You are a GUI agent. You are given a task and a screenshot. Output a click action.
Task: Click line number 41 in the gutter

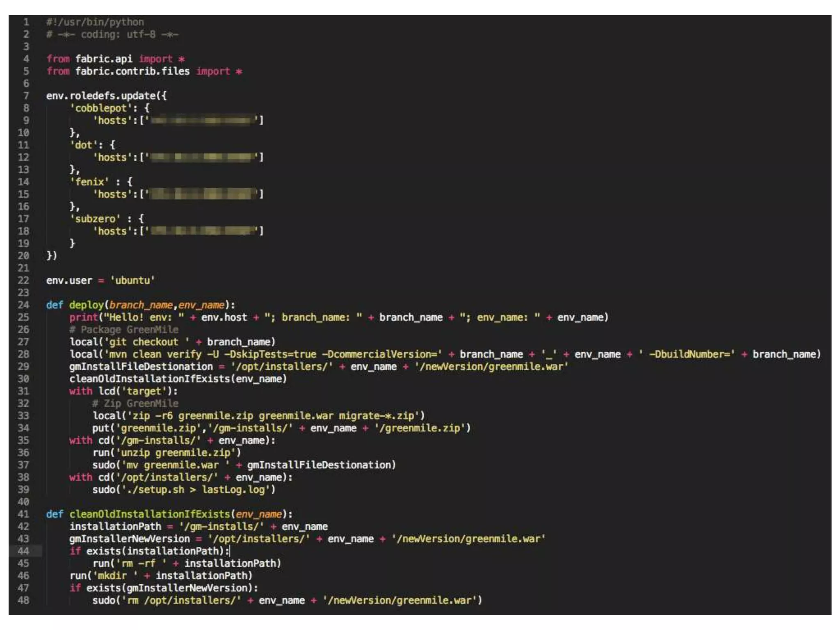23,514
